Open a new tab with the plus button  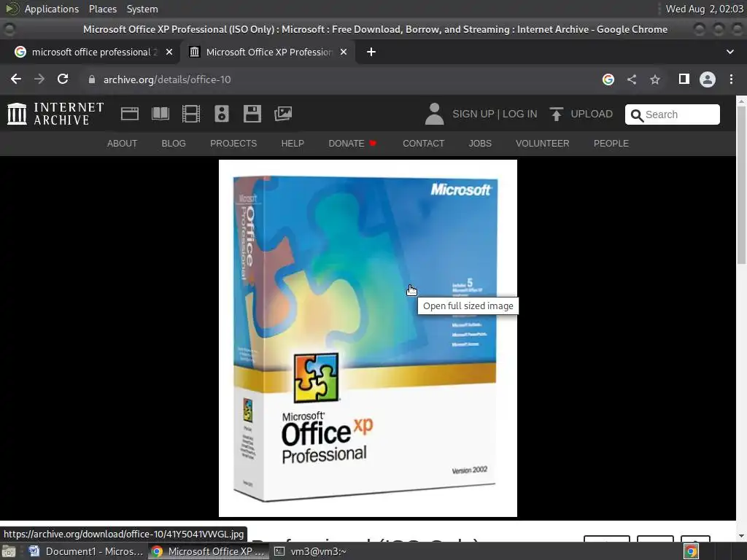click(371, 52)
